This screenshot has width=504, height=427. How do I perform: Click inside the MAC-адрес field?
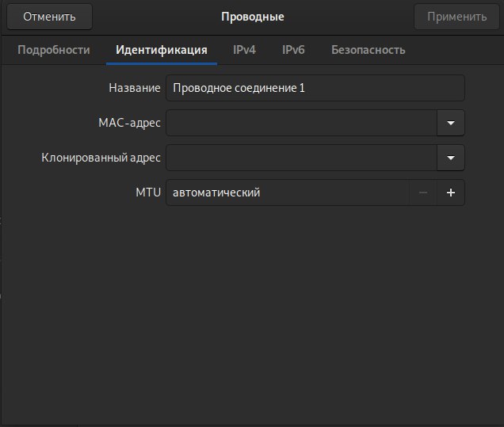pos(301,123)
